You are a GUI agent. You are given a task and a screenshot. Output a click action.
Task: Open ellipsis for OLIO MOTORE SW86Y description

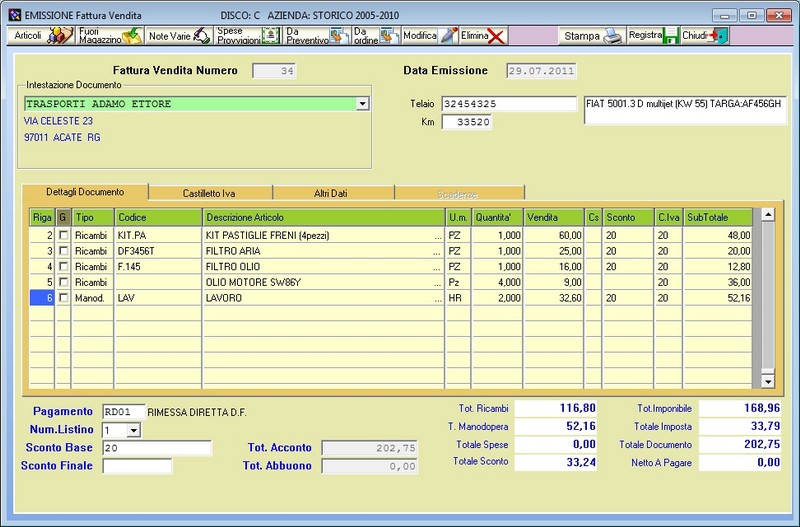coord(438,283)
